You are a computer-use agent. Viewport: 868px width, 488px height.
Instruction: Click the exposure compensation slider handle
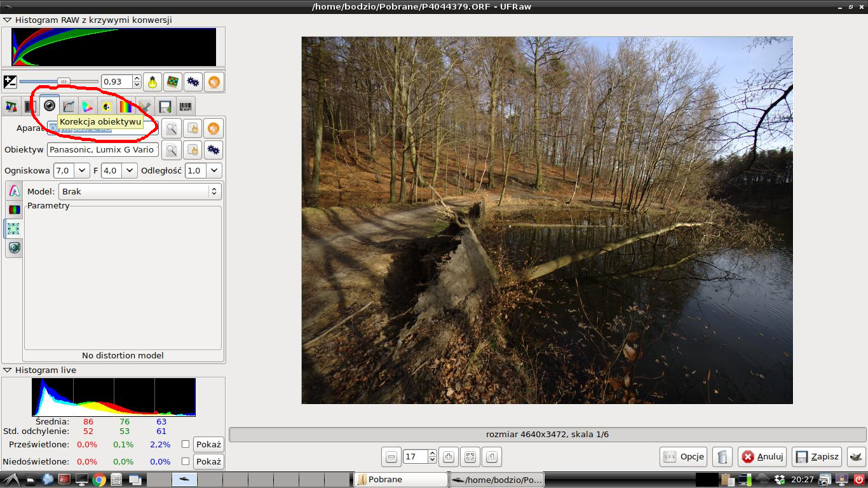point(64,81)
